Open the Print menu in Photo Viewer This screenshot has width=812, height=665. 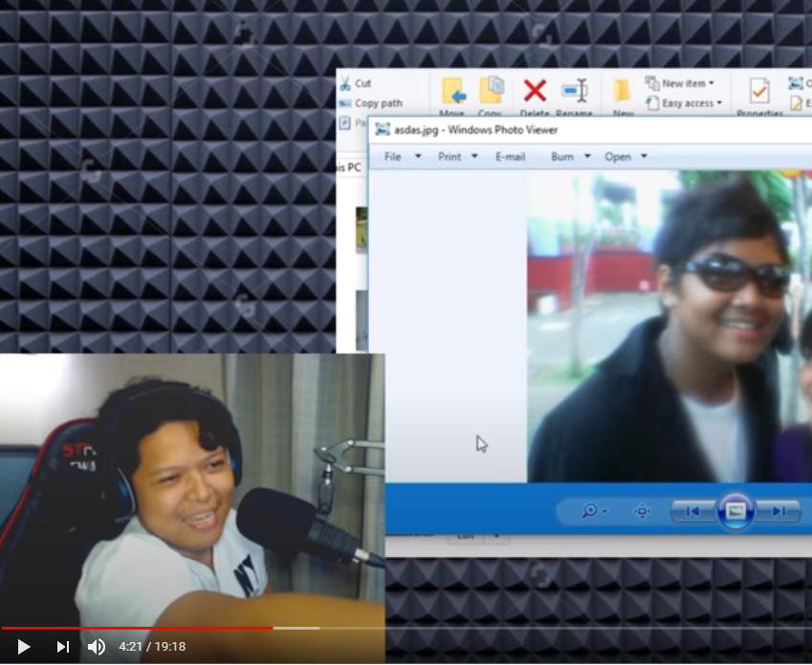coord(449,156)
